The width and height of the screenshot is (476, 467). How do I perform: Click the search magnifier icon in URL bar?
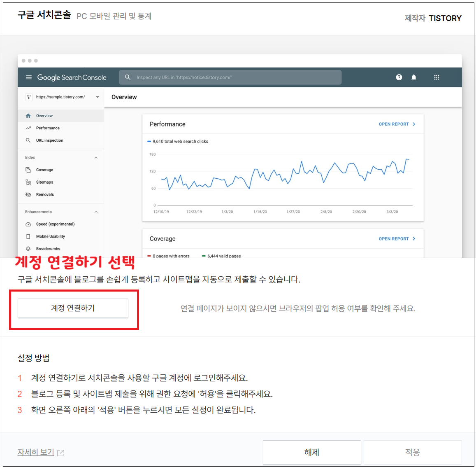point(128,77)
